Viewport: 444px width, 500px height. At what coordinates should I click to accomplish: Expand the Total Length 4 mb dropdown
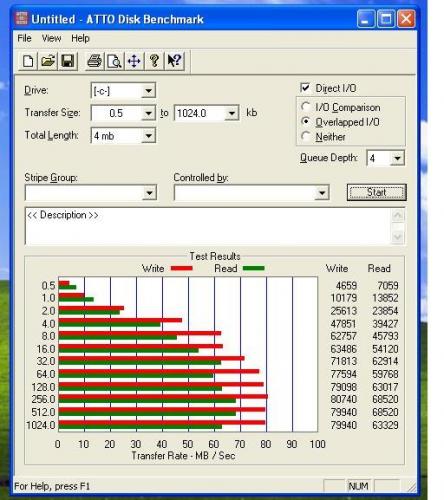pos(148,136)
